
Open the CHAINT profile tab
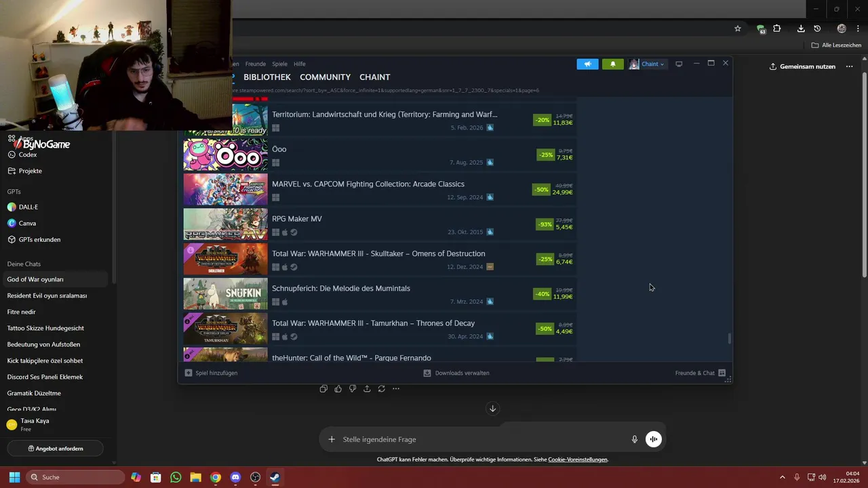pos(374,77)
